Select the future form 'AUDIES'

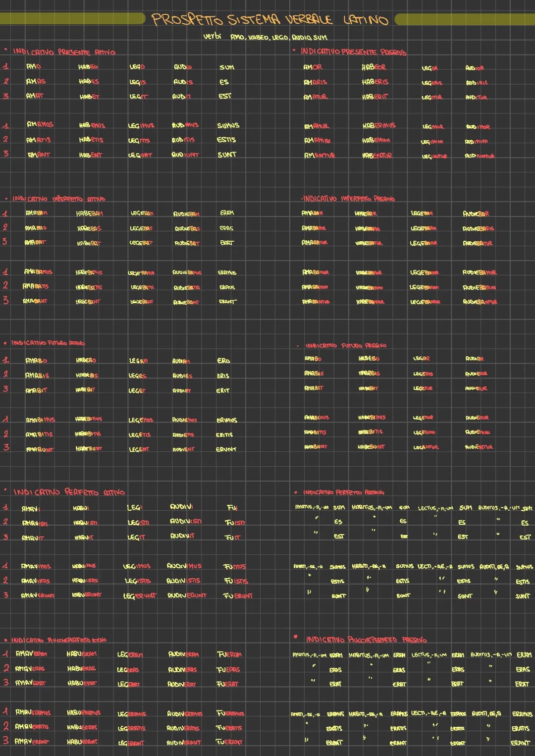pos(182,376)
